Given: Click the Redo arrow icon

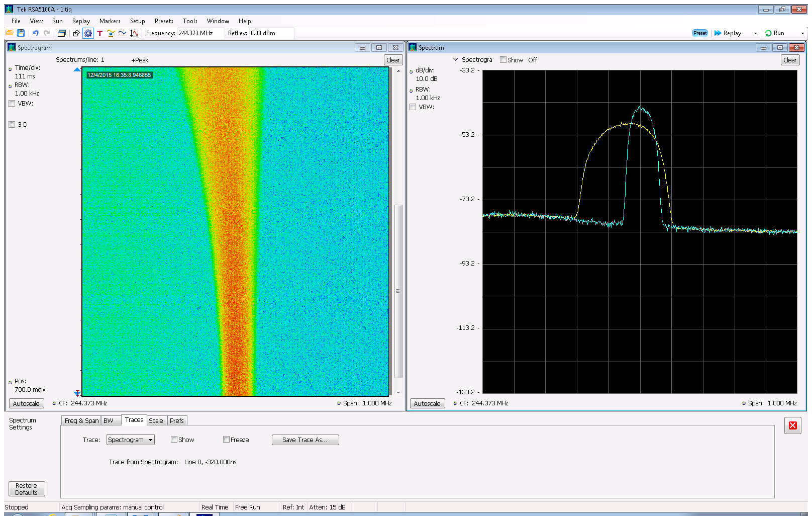Looking at the screenshot, I should [47, 33].
